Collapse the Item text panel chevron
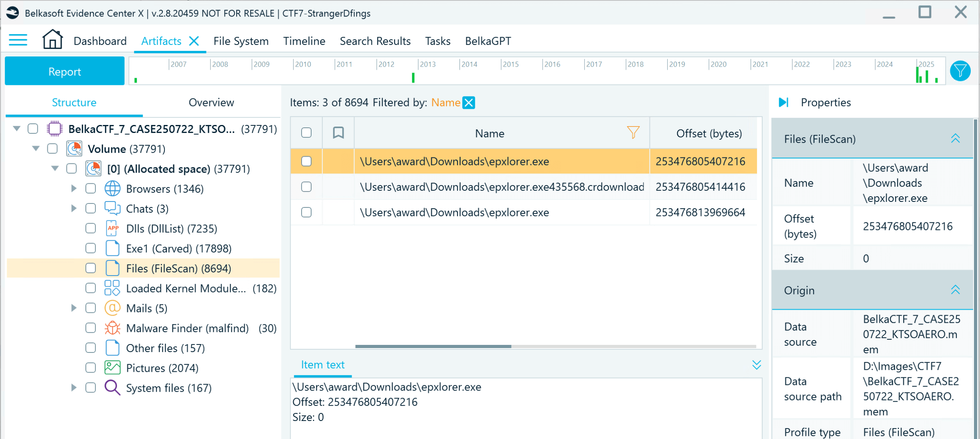The height and width of the screenshot is (439, 980). tap(757, 365)
